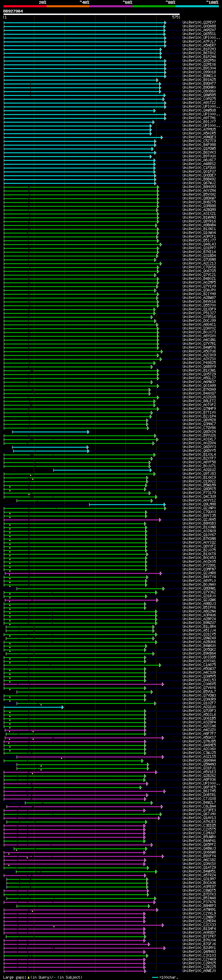Screen dimensions: 222x980
Task: Open hit UniRef100_B9NCL0
Action: (199, 76)
